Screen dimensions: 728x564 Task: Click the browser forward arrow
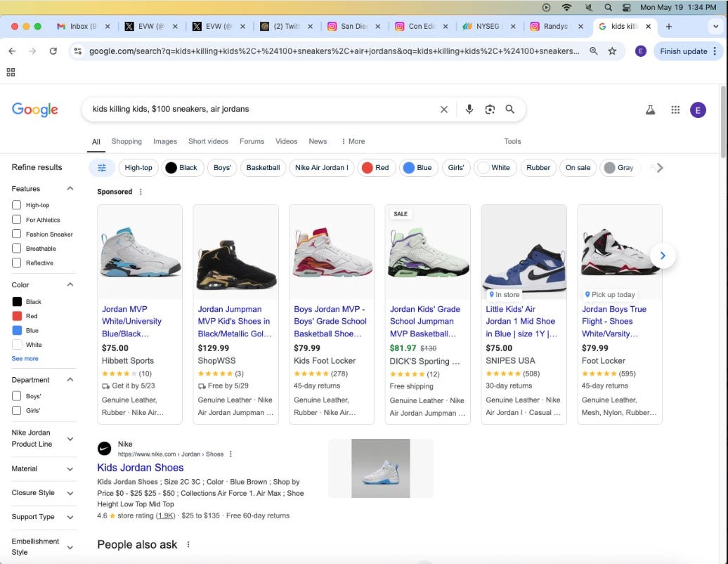coord(32,51)
